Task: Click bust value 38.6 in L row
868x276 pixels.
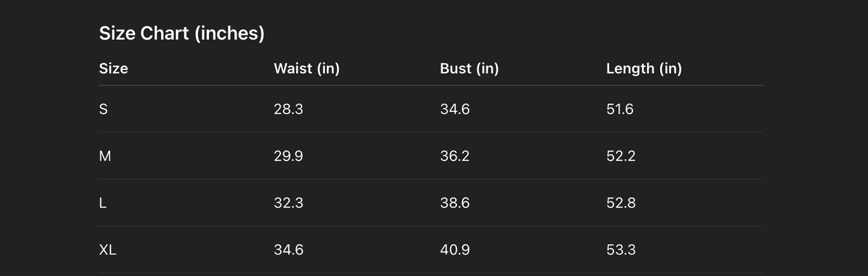Action: point(455,203)
